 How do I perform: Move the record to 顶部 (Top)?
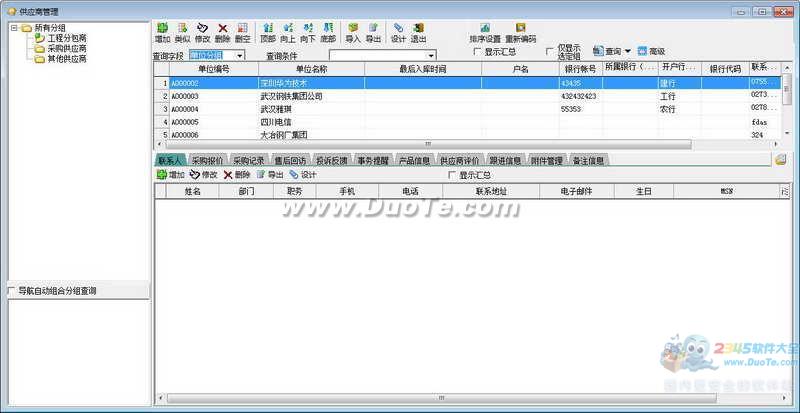pyautogui.click(x=268, y=31)
